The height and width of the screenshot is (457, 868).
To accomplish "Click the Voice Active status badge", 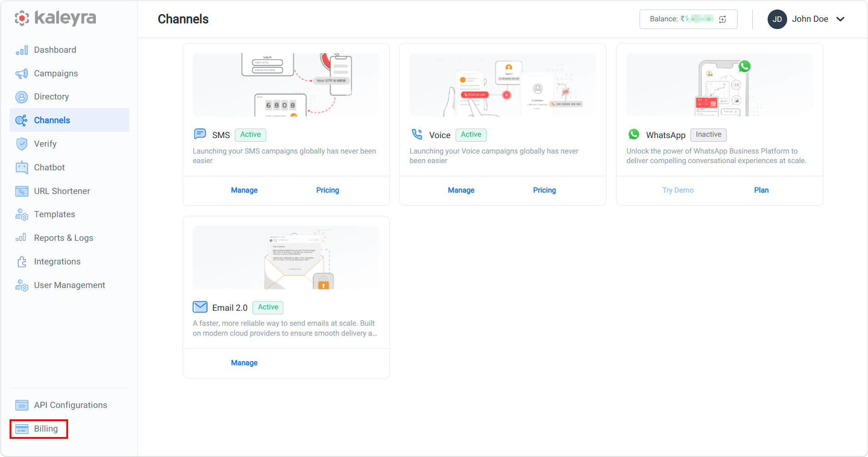I will [471, 134].
